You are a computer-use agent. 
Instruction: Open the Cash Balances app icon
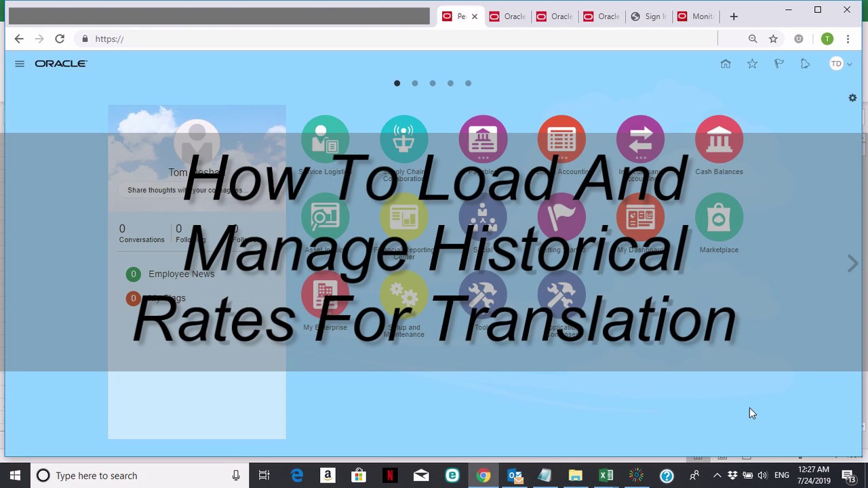(x=719, y=140)
